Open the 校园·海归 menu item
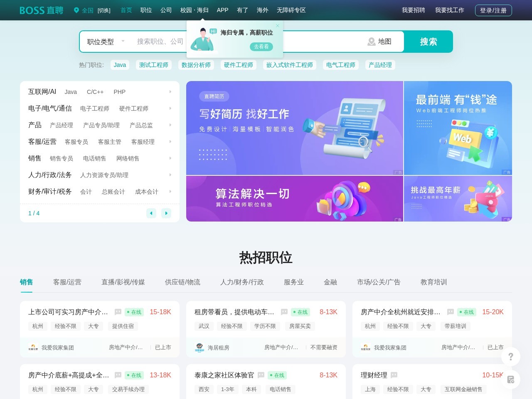 [x=194, y=10]
